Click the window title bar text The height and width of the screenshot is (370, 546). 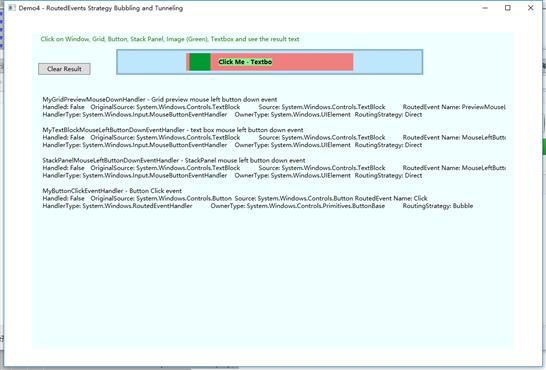[101, 8]
